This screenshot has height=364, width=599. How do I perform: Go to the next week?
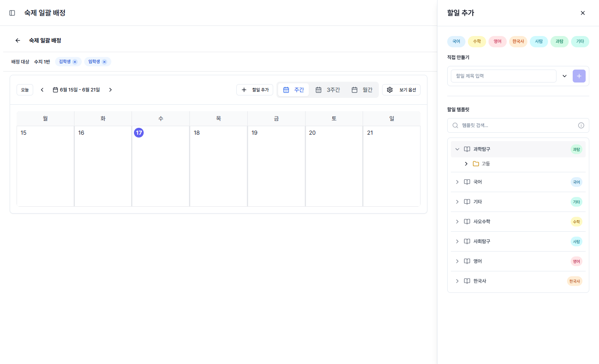(110, 90)
